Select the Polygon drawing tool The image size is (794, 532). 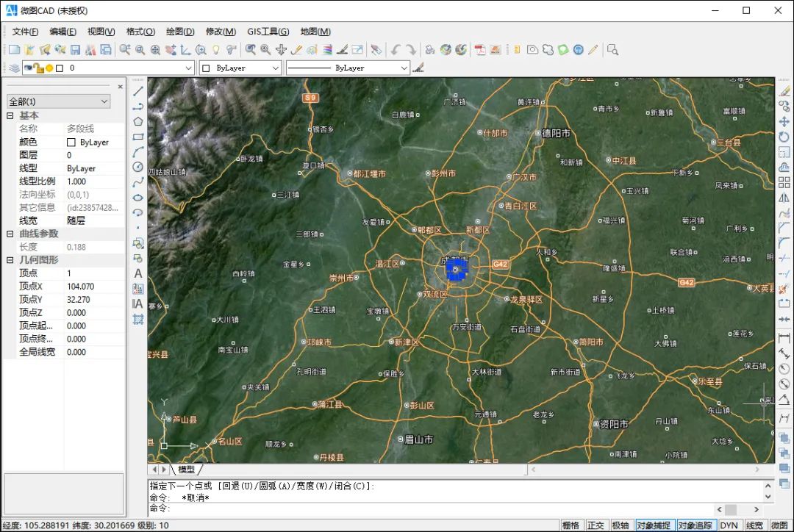(137, 121)
